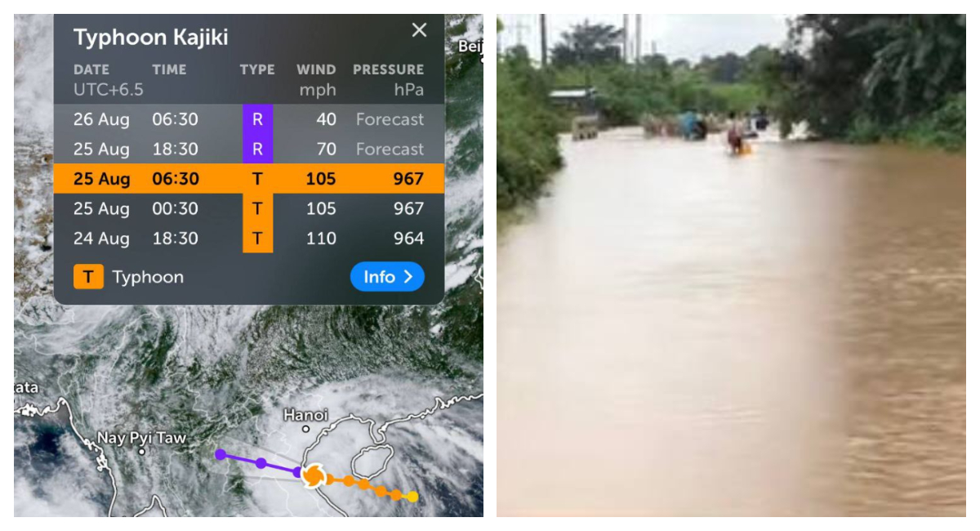Click the purple R icon for 26 Aug
The height and width of the screenshot is (531, 980).
coord(257,119)
